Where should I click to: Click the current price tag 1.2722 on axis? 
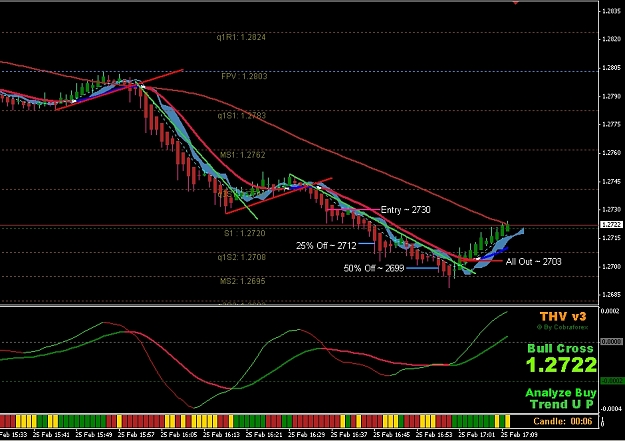(611, 225)
